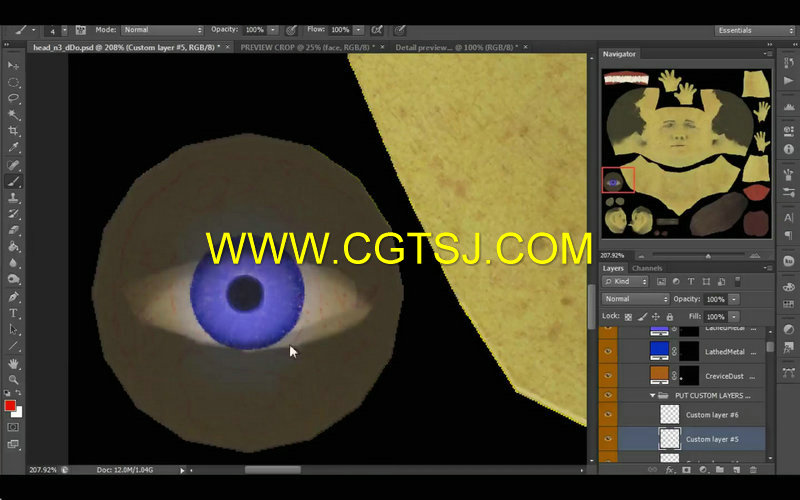This screenshot has width=800, height=500.
Task: Switch to Detail preview document tab
Action: 457,47
